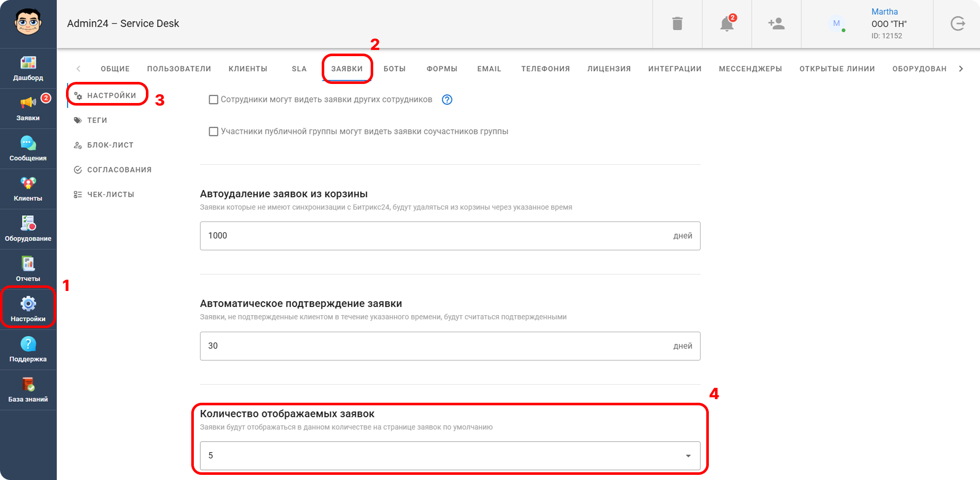Image resolution: width=980 pixels, height=480 pixels.
Task: Toggle public group members ticket visibility checkbox
Action: pyautogui.click(x=213, y=132)
